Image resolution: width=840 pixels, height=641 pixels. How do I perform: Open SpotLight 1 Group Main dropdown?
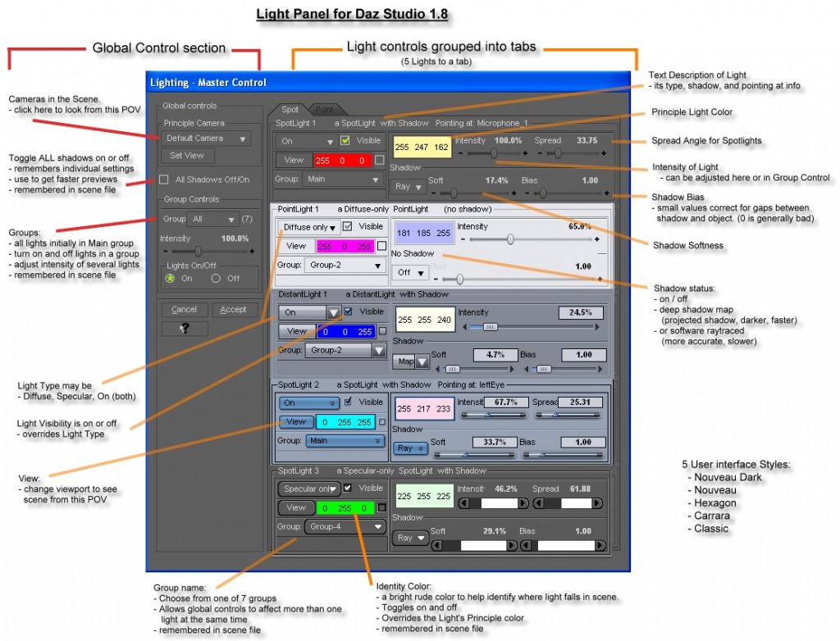343,180
